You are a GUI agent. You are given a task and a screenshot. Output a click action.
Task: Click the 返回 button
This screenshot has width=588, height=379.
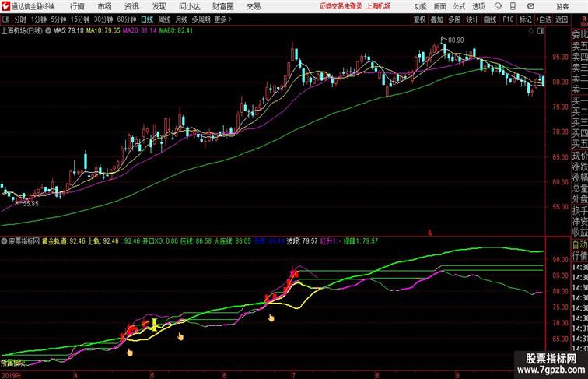coord(562,19)
